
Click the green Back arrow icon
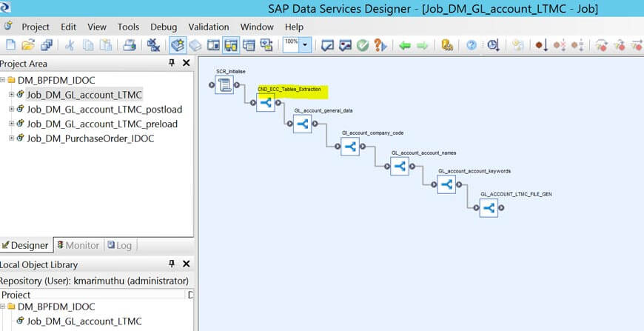(x=405, y=45)
